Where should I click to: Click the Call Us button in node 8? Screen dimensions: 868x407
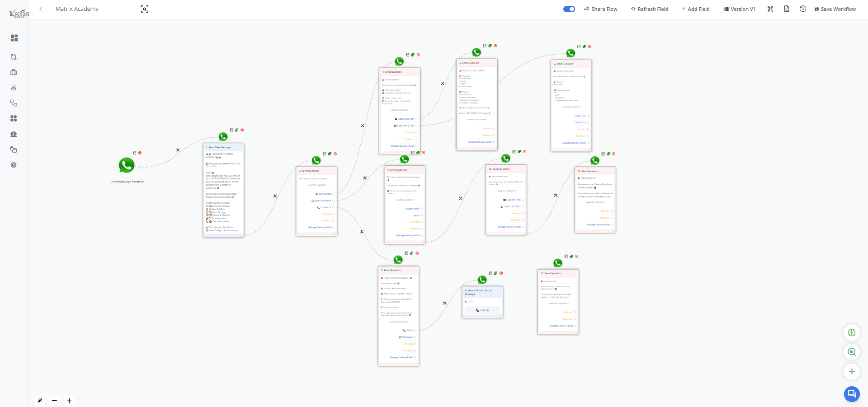[x=482, y=310]
